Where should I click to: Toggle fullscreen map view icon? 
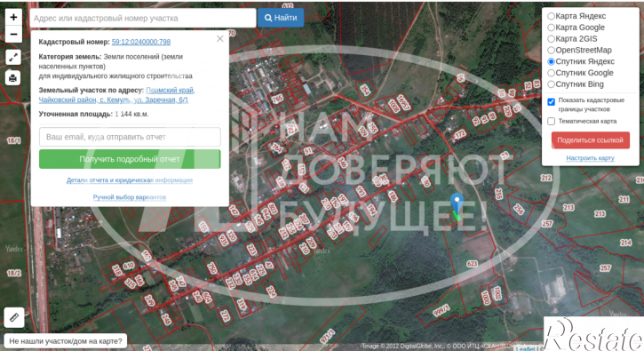click(12, 57)
